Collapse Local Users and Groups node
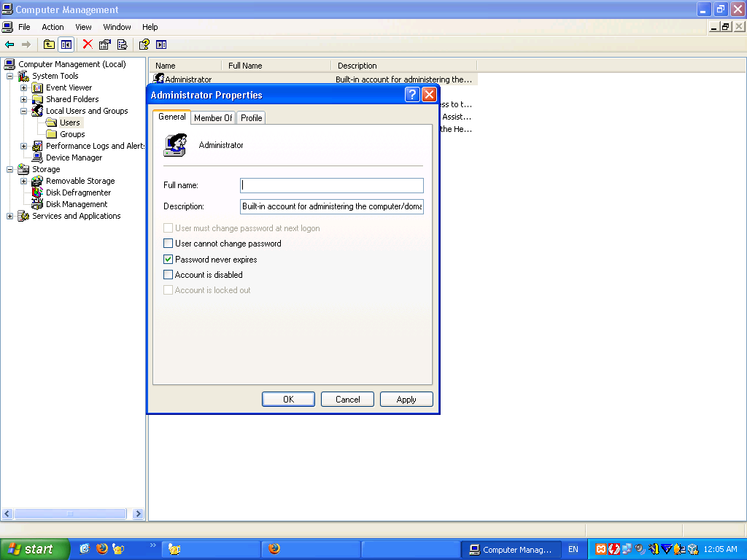This screenshot has height=560, width=747. point(24,111)
